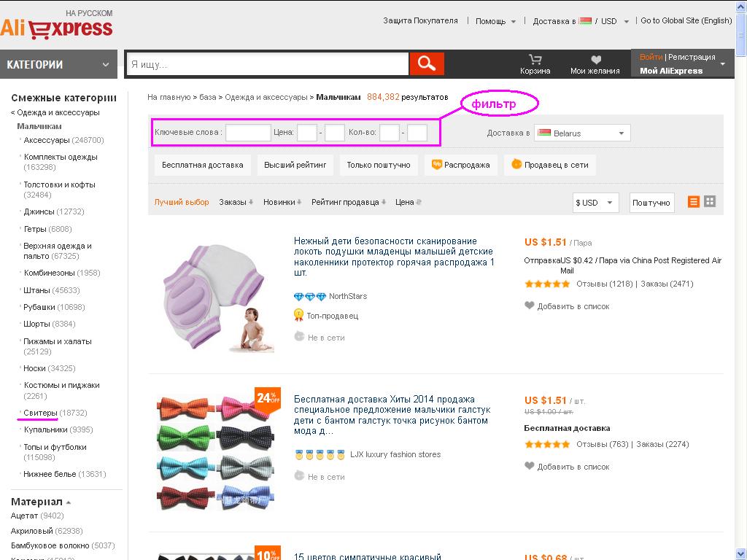Viewport: 747px width, 560px height.
Task: Toggle the Высший рейтинг filter
Action: click(x=295, y=165)
